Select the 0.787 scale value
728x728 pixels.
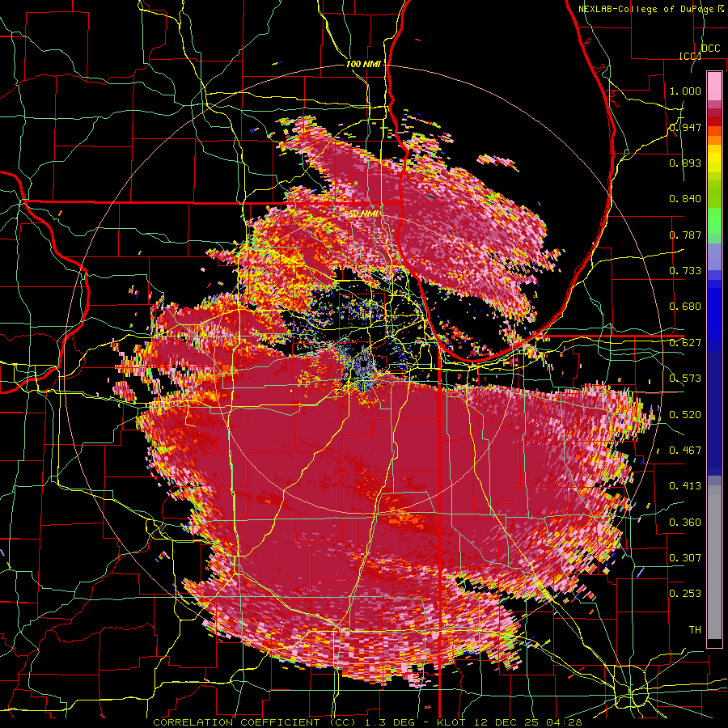click(685, 235)
